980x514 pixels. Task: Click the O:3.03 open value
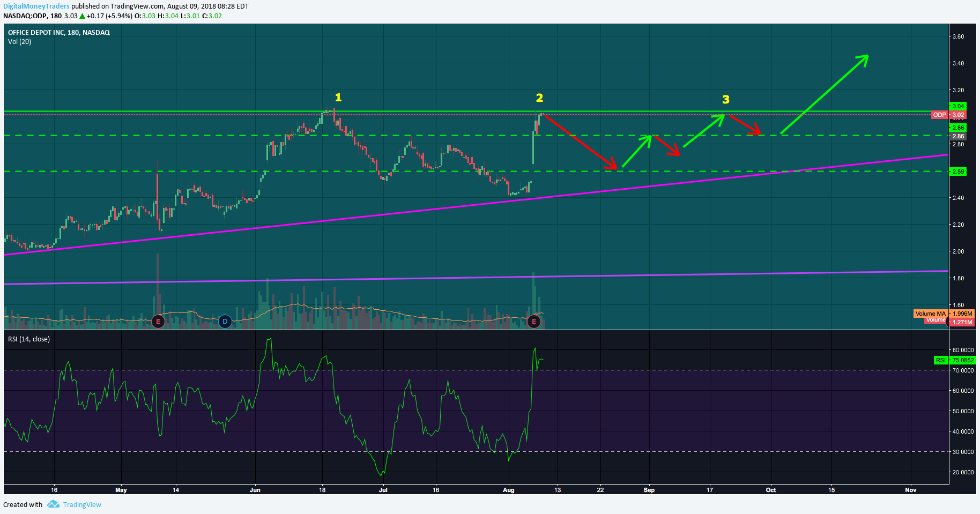pos(145,16)
